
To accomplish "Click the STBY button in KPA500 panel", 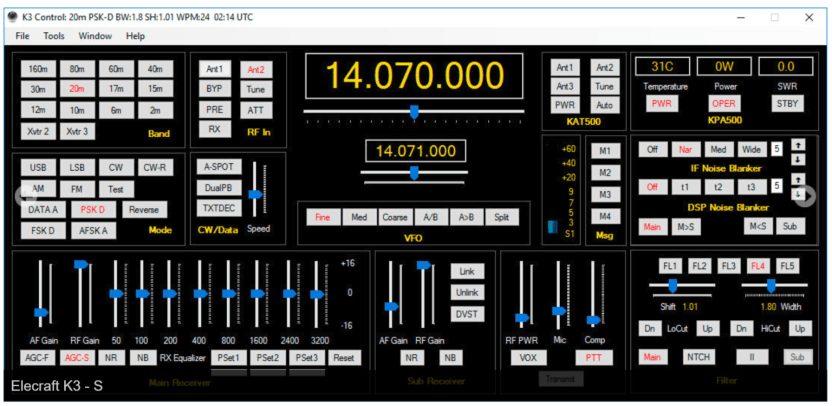I will 788,103.
